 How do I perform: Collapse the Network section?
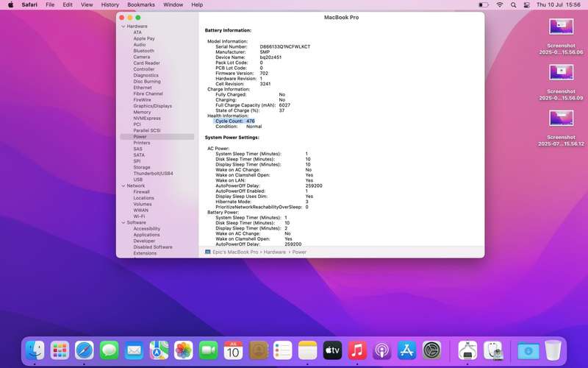[123, 185]
